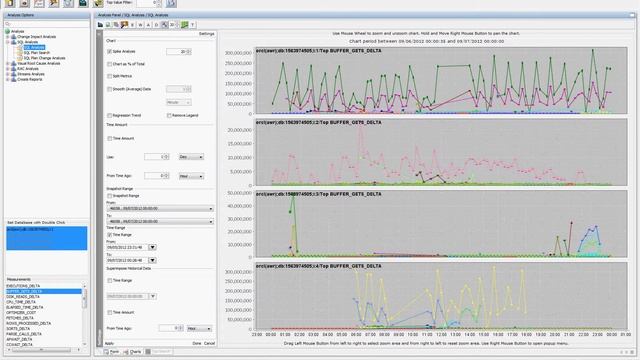
Task: Toggle Time Range checkbox under Time Range section
Action: pyautogui.click(x=109, y=235)
